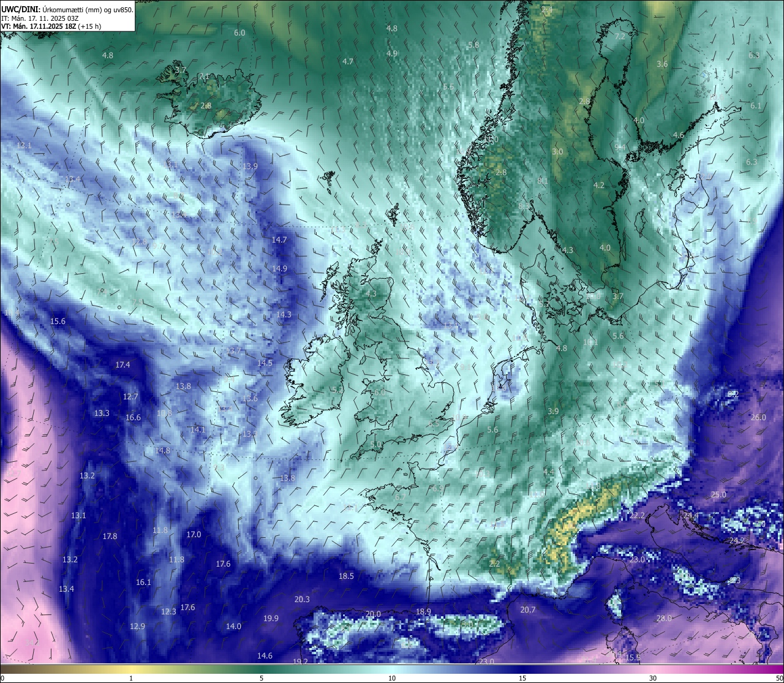Click the valid time line 'VT: Mán. 17.11.2025 18Z'

point(38,26)
